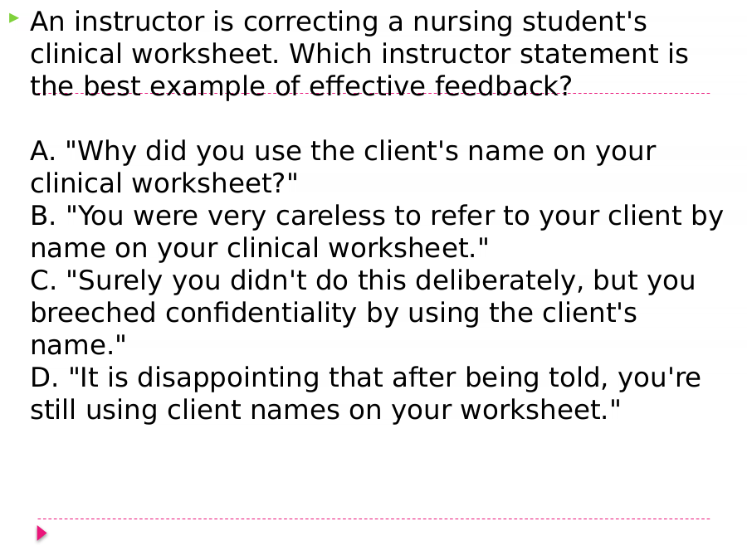Select answer C "Surely you didn't do this"

363,313
